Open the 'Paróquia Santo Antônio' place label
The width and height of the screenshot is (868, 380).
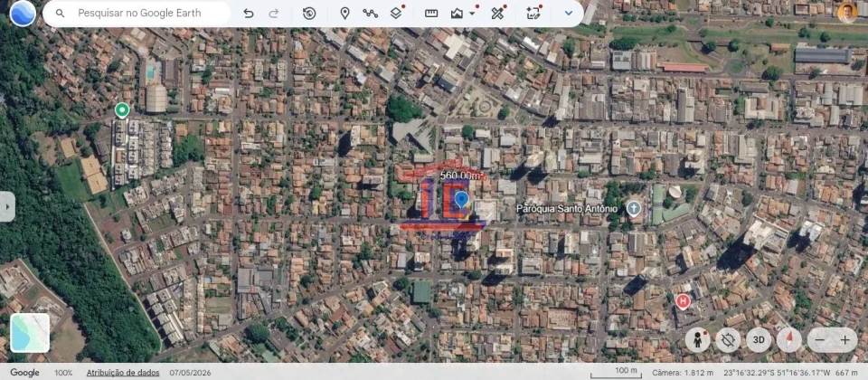point(566,209)
